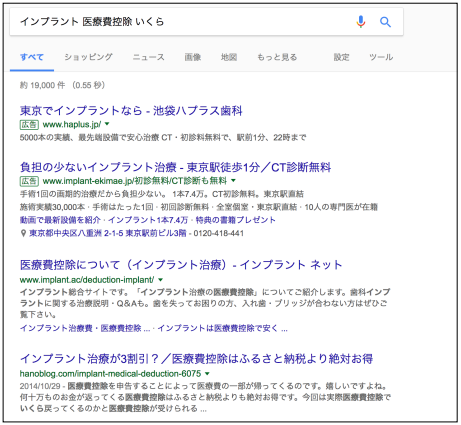Open the 東京でインプラントなら - 池袋ハプラス歯科 ad
Screen dimensions: 461x425
tap(131, 111)
